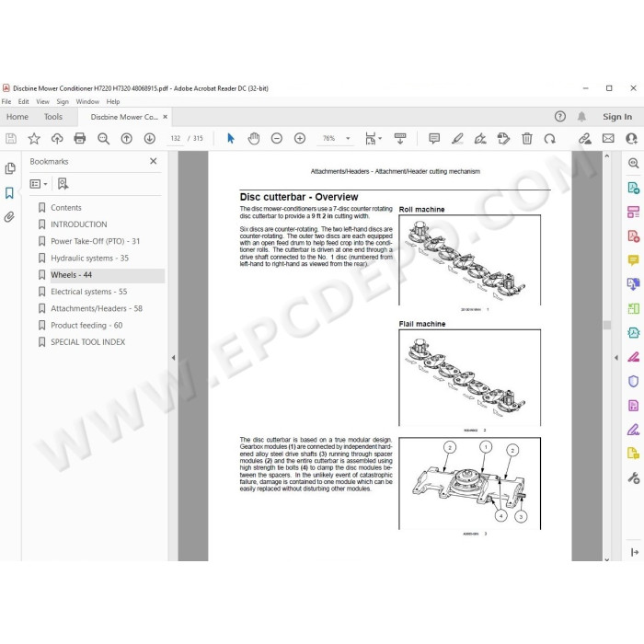Open Export PDF tool in right pane

coord(633,188)
